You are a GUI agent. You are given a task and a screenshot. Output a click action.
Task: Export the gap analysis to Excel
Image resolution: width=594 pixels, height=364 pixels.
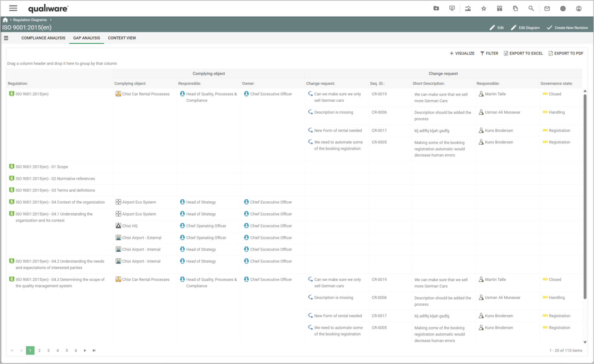pyautogui.click(x=523, y=53)
